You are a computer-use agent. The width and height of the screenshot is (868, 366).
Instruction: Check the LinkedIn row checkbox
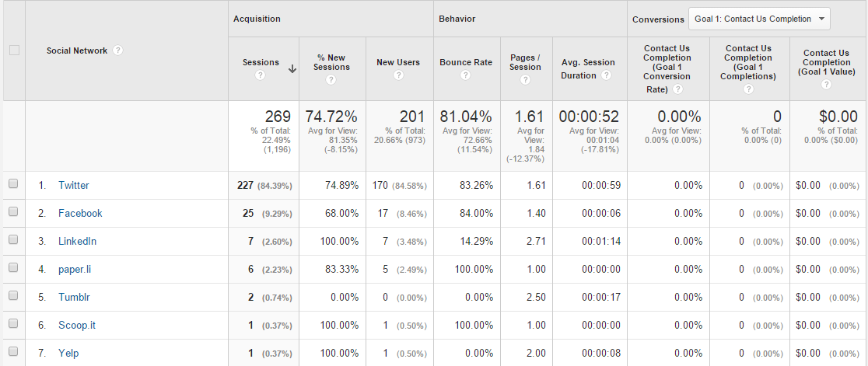pos(13,241)
